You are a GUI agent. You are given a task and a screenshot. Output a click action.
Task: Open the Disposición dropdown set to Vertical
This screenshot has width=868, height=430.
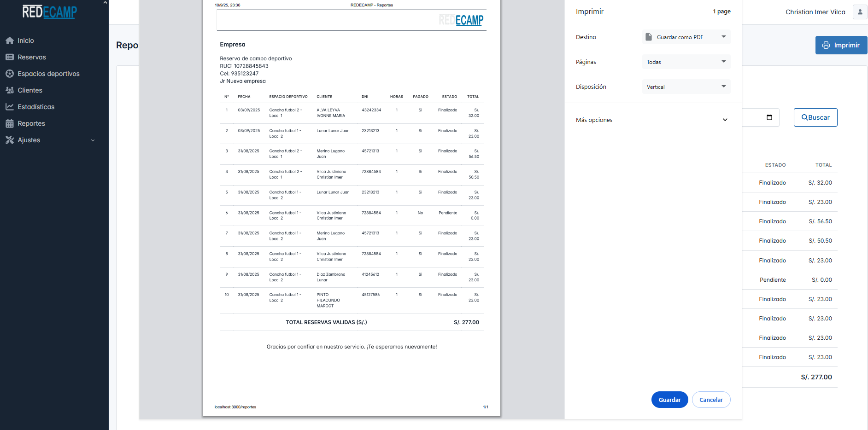click(686, 87)
